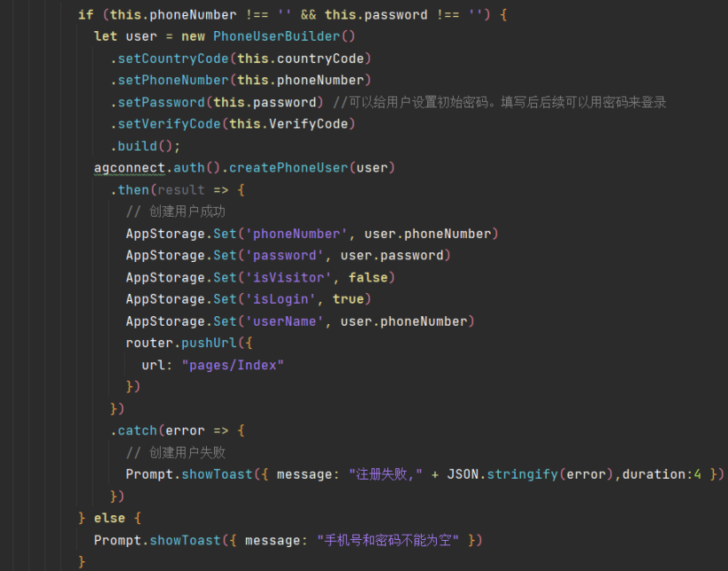
Task: Click the underlined agconnect identifier
Action: 130,168
